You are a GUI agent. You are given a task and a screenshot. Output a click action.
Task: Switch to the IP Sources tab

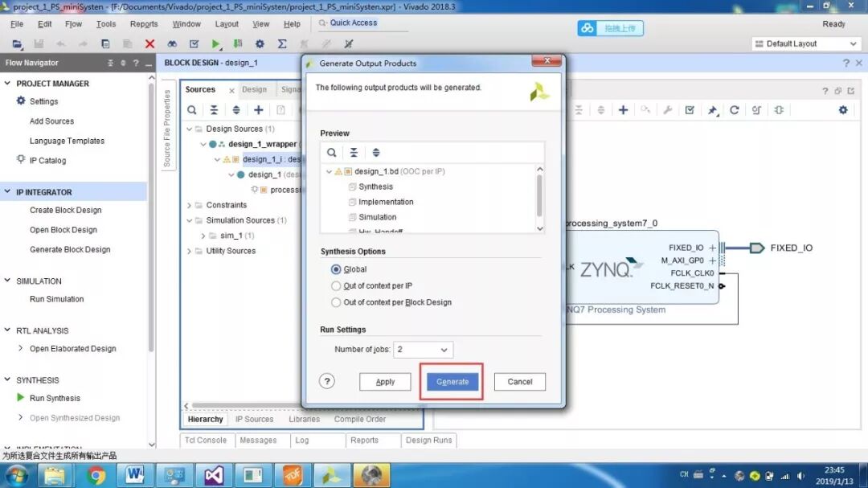pos(254,420)
